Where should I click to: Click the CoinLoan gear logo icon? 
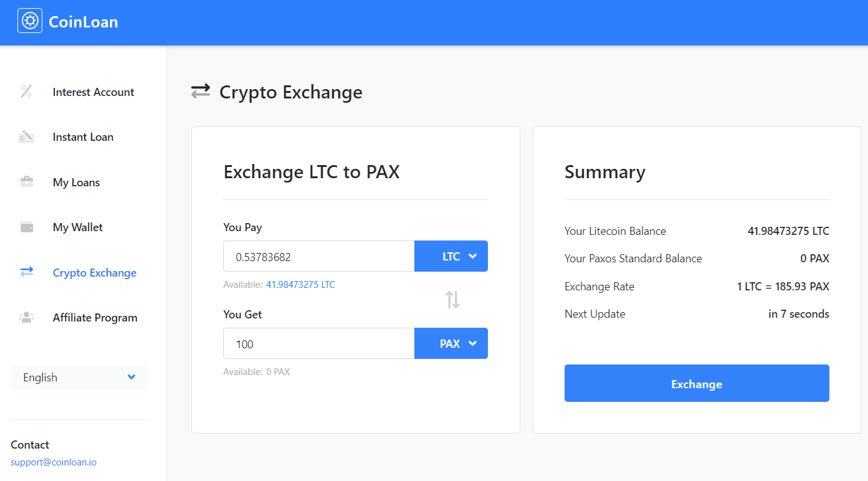click(x=30, y=21)
